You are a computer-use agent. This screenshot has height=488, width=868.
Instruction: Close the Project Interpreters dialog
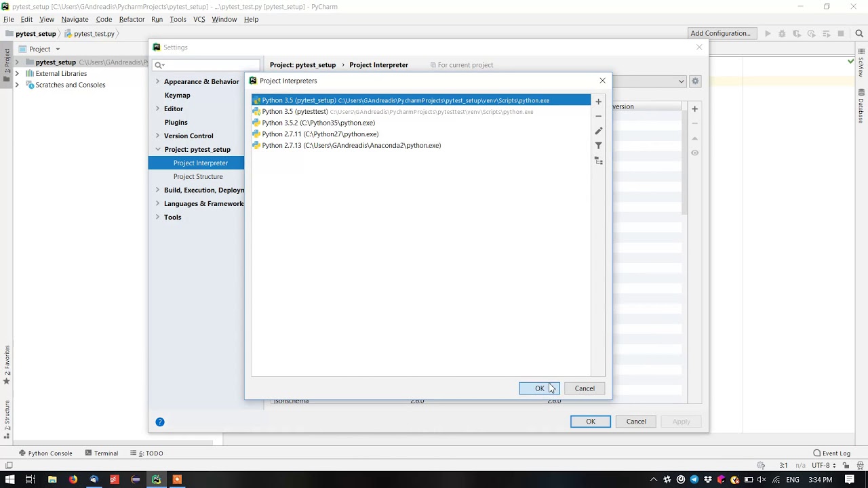(602, 81)
